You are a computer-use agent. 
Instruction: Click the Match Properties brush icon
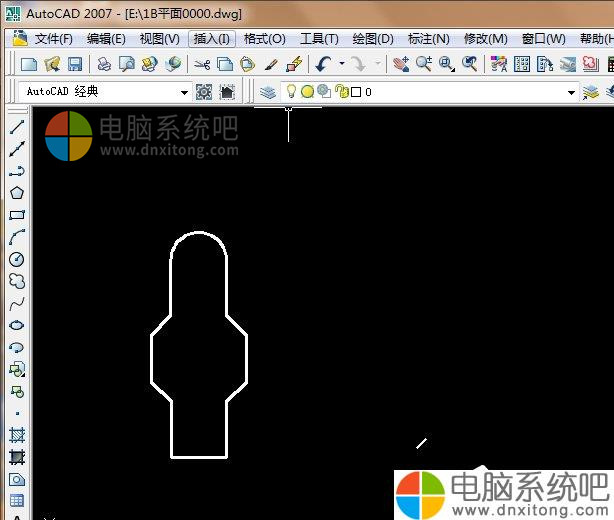(x=271, y=64)
